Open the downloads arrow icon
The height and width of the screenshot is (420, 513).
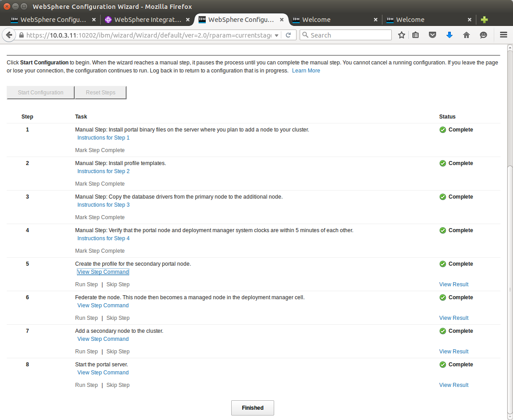tap(449, 35)
